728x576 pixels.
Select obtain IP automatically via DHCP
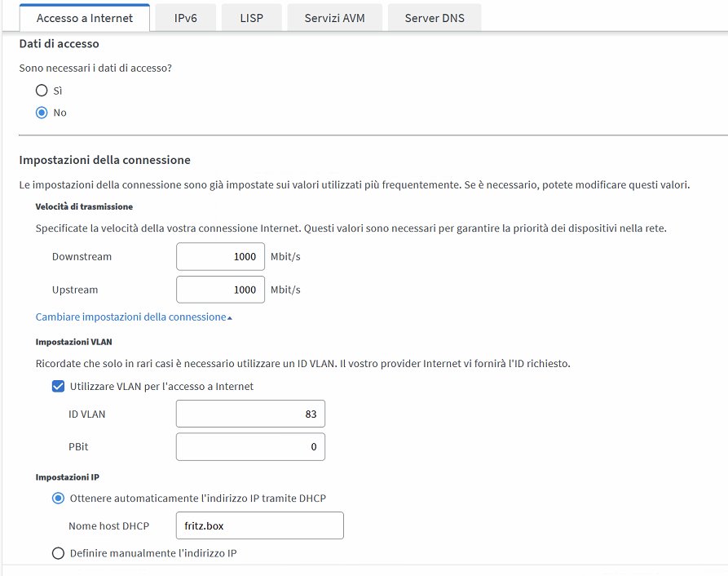(58, 498)
